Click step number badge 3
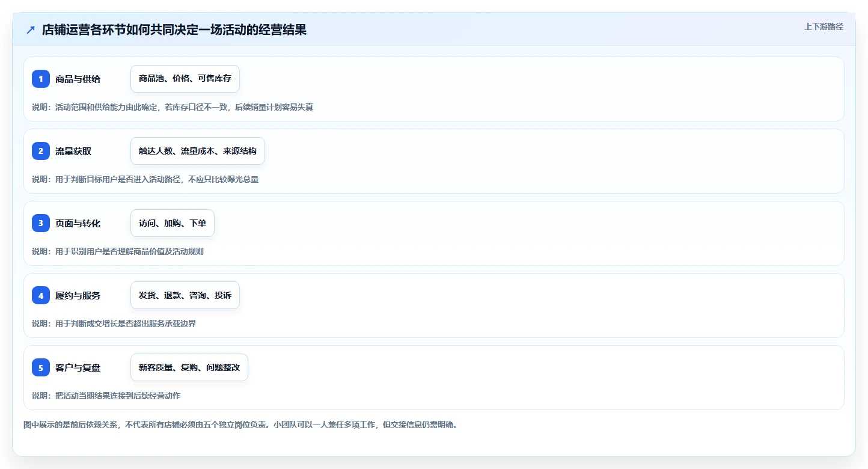868x469 pixels. pyautogui.click(x=41, y=223)
